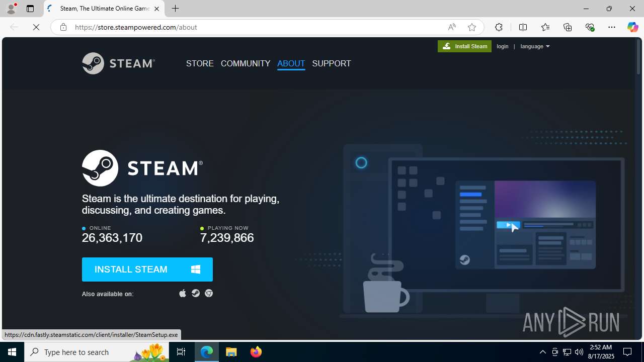
Task: Click the Steam logo in header
Action: (118, 63)
